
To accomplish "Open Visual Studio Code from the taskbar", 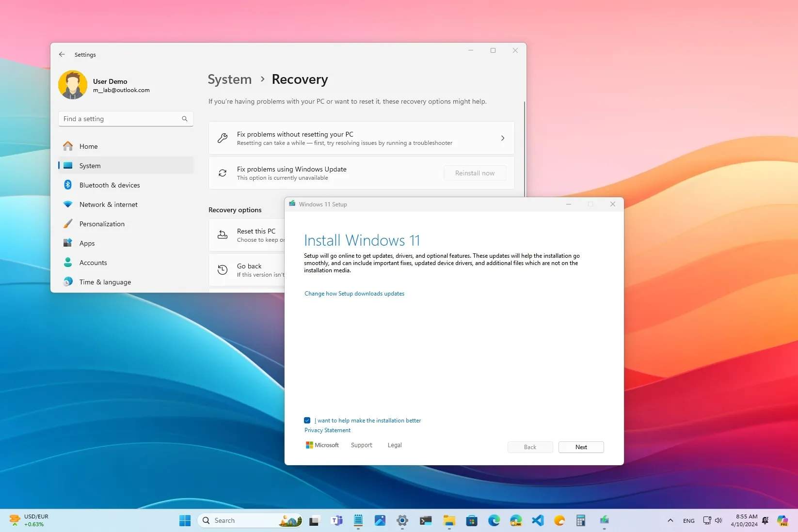I will tap(537, 520).
